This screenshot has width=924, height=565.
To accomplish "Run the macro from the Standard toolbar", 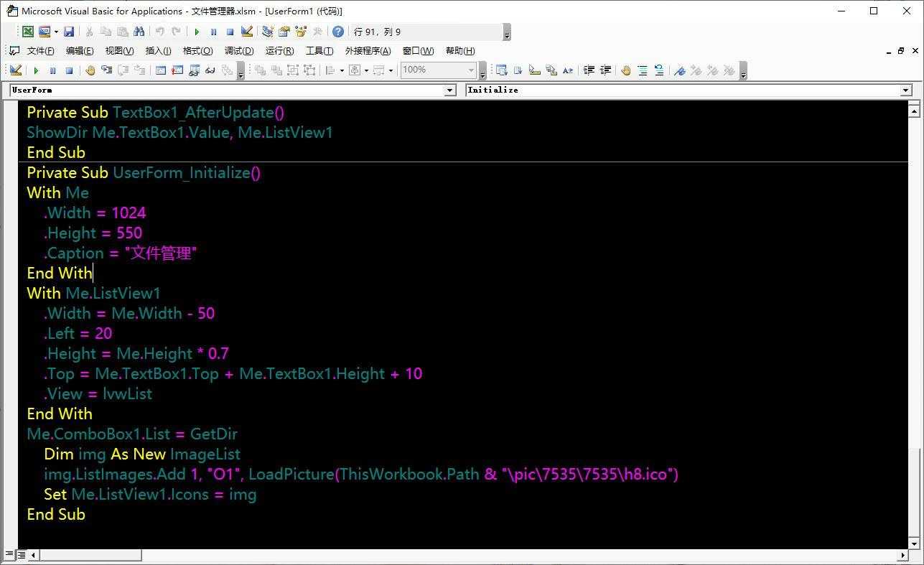I will [197, 32].
